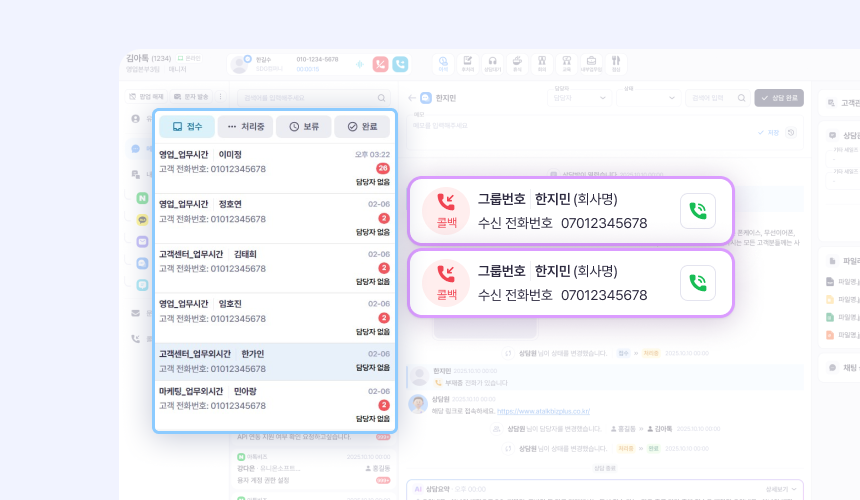This screenshot has width=860, height=500.
Task: Select callback row 한가인 고객센터_업무외시간
Action: click(275, 362)
